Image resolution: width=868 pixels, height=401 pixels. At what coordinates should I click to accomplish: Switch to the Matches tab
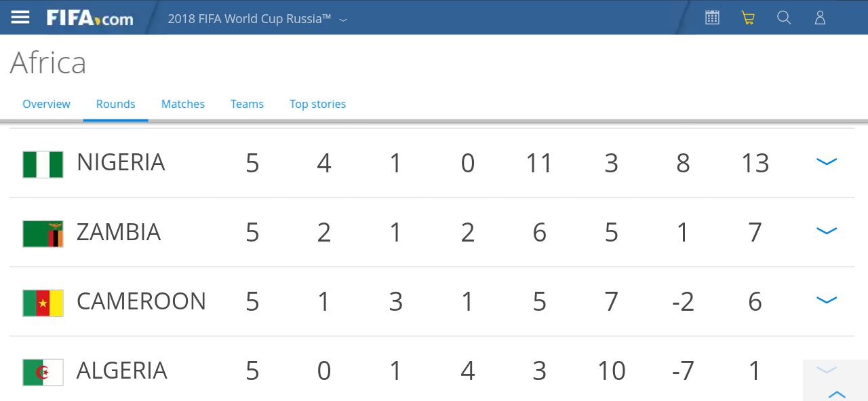183,104
